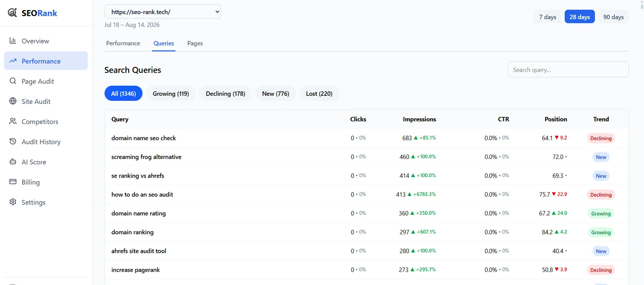644x285 pixels.
Task: Switch to the Performance tab
Action: tap(123, 43)
